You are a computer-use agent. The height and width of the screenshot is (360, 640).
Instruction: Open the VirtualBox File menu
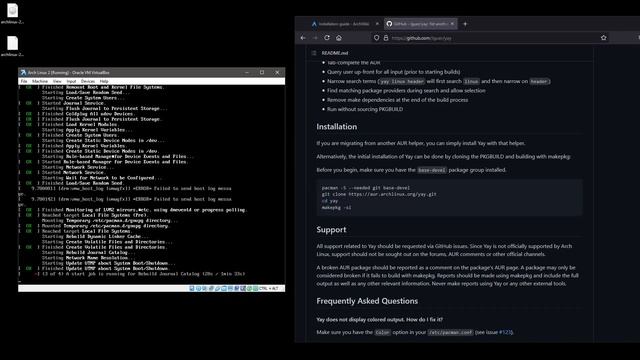click(x=24, y=81)
